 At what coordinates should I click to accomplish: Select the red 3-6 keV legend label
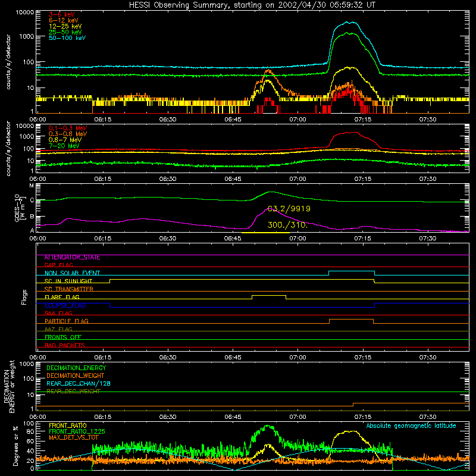tap(62, 14)
